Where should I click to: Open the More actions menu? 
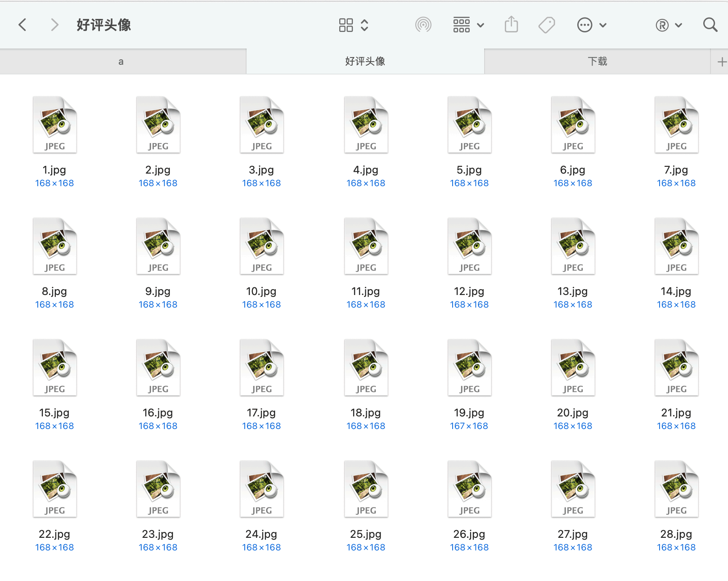click(592, 25)
